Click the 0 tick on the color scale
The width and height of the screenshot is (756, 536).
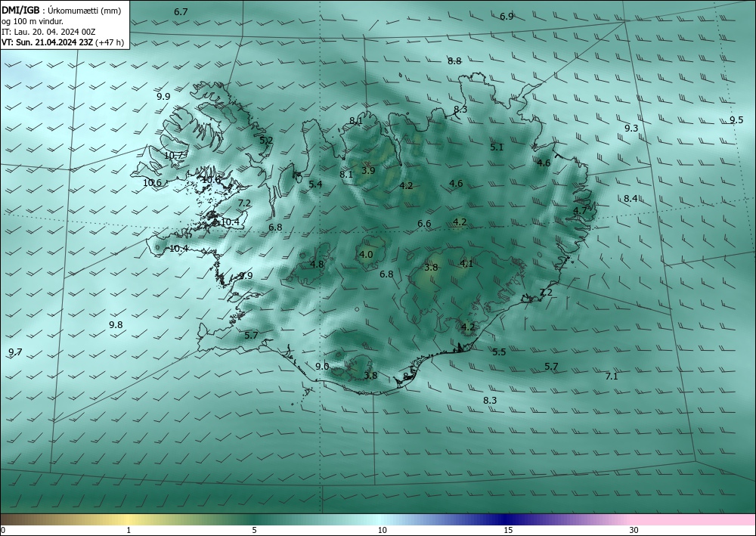click(x=3, y=531)
